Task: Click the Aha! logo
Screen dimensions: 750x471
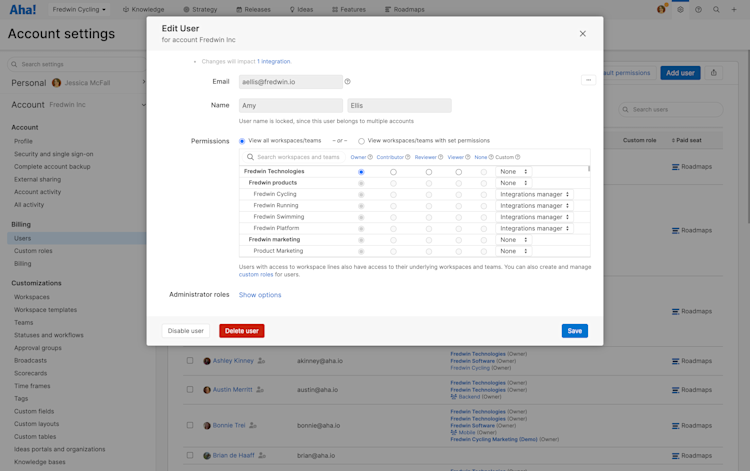Action: click(22, 10)
